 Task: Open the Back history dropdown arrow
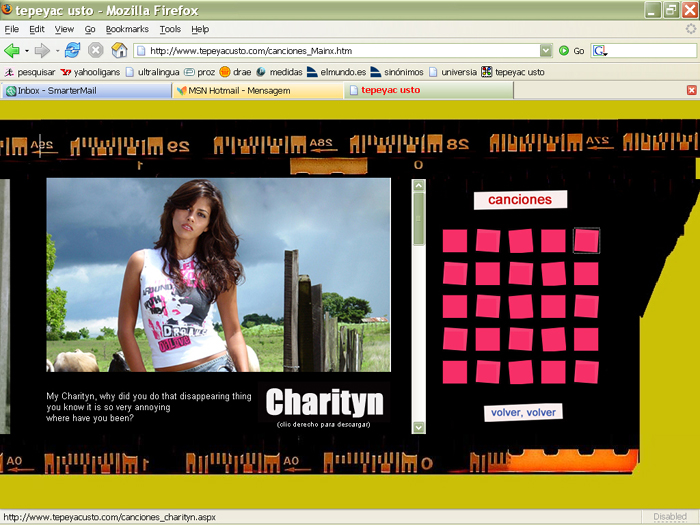coord(27,51)
